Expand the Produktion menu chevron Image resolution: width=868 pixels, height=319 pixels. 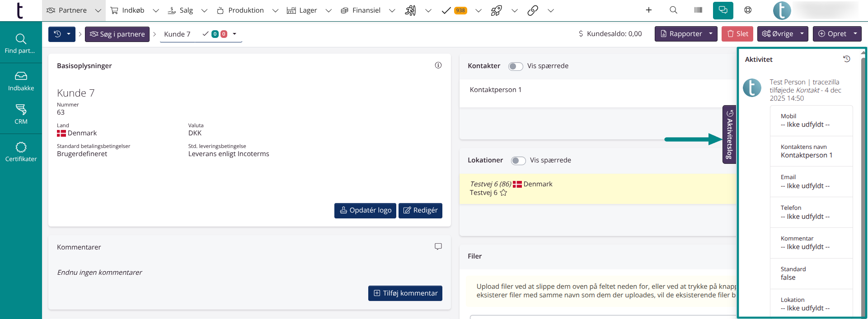click(275, 10)
